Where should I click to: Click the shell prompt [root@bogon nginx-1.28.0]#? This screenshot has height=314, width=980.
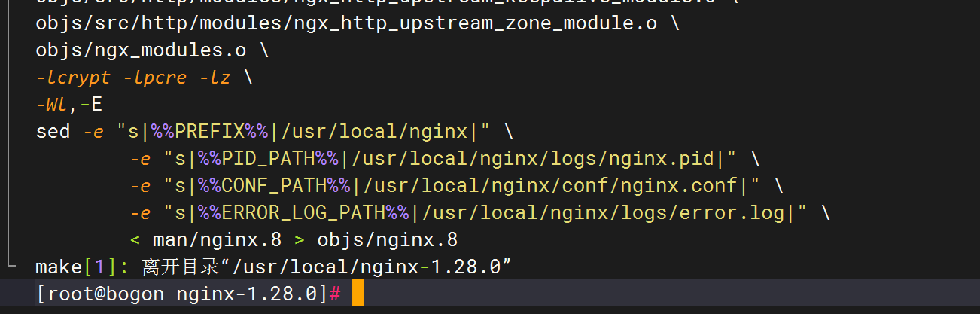pos(188,294)
